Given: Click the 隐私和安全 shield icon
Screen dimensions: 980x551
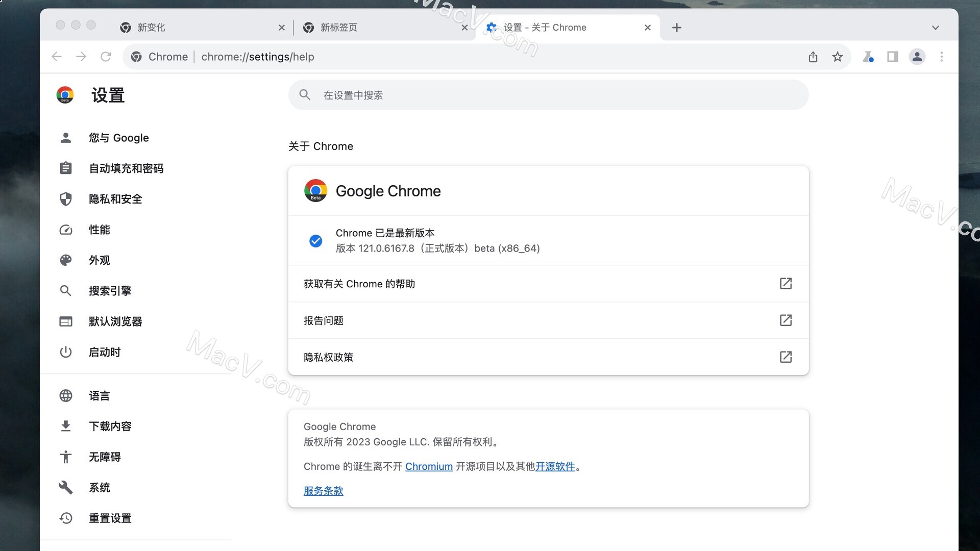Looking at the screenshot, I should pyautogui.click(x=65, y=199).
